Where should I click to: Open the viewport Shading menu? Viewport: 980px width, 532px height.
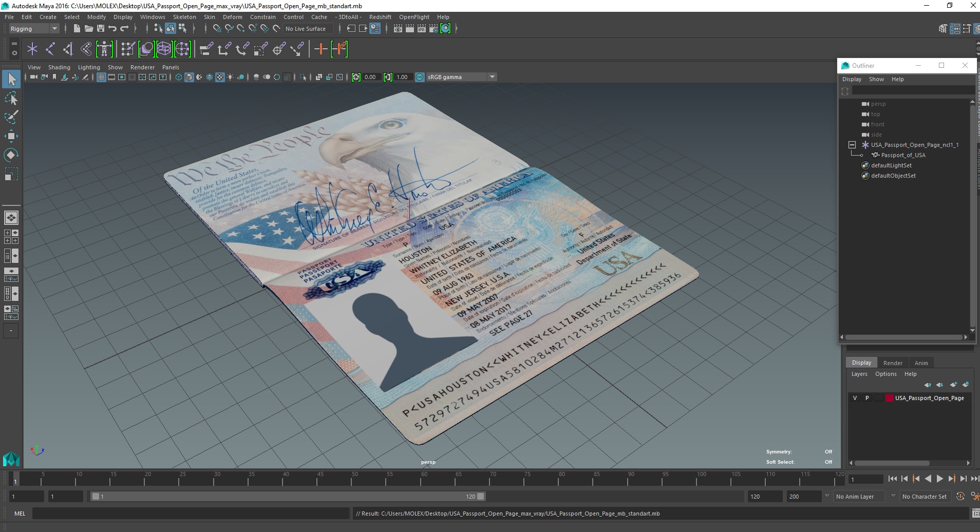click(59, 67)
